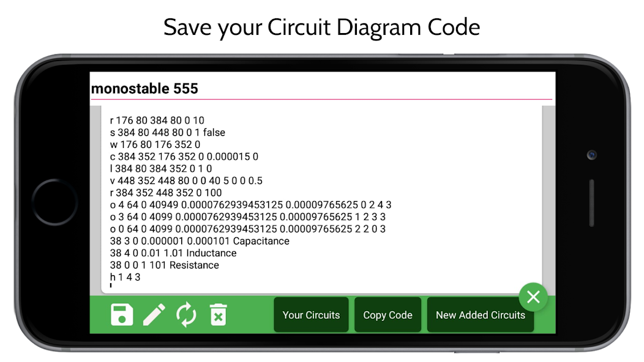Click the line 'h 1 4 3'
The height and width of the screenshot is (362, 644).
pyautogui.click(x=125, y=277)
